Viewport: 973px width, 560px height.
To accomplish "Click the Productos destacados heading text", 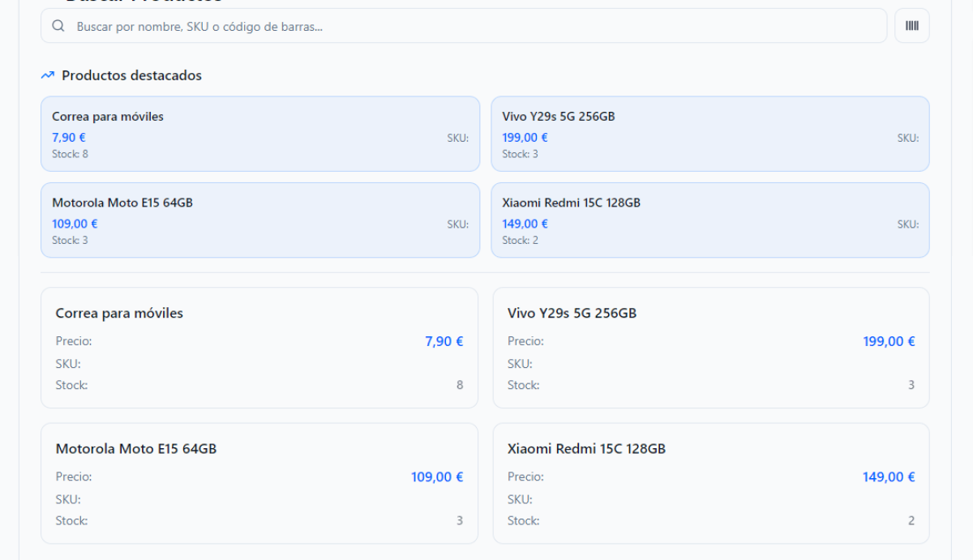I will click(131, 75).
